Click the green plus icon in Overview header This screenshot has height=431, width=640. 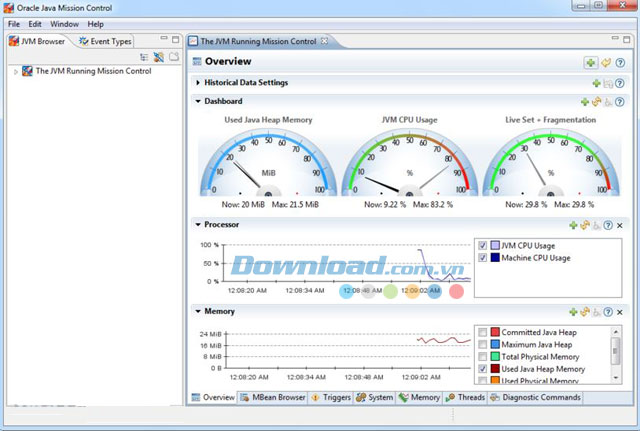pos(592,62)
